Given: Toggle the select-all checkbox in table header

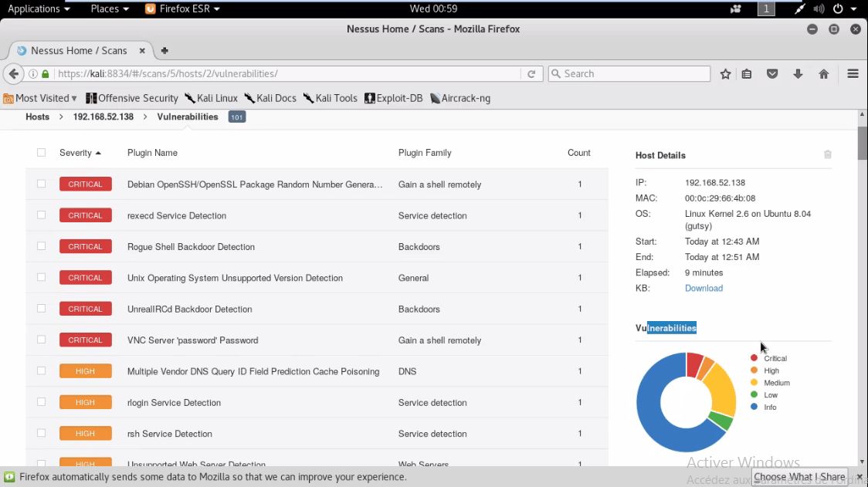Looking at the screenshot, I should [42, 152].
